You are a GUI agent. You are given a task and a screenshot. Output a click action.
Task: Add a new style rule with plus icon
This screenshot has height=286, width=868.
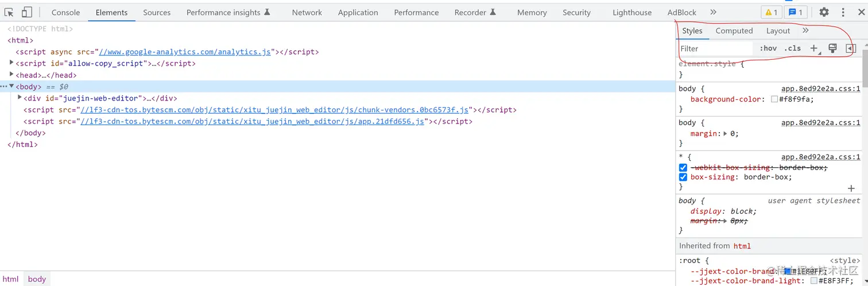click(x=814, y=48)
